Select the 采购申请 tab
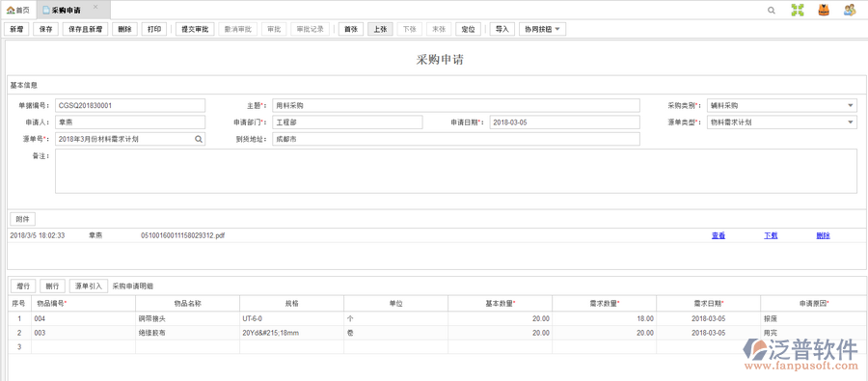Screen dimensions: 868x381 (67, 10)
